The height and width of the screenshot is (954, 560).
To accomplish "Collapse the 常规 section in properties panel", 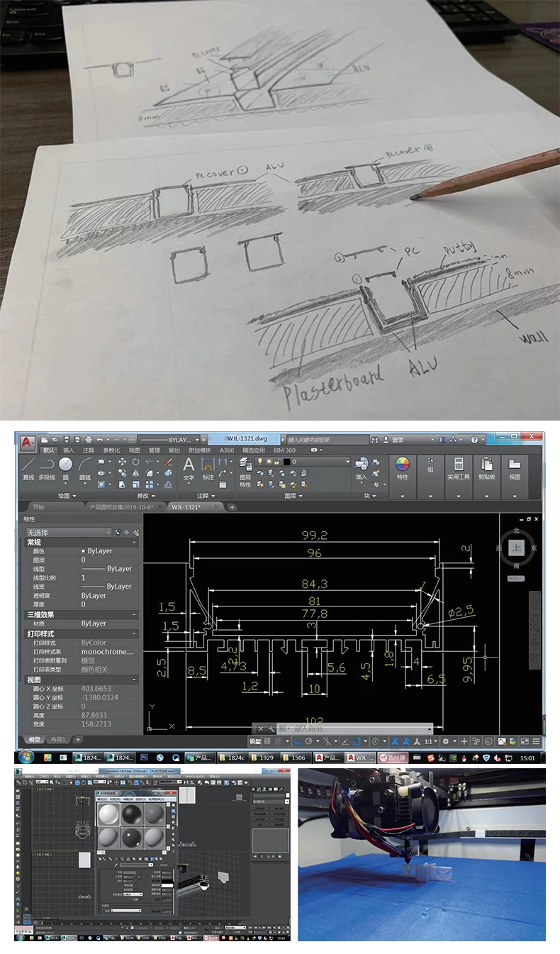I will tap(135, 542).
